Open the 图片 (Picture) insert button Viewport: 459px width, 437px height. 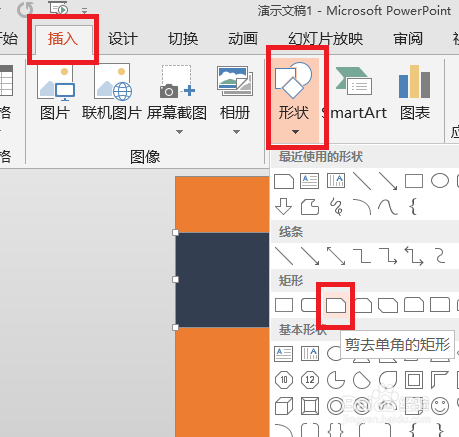[56, 92]
